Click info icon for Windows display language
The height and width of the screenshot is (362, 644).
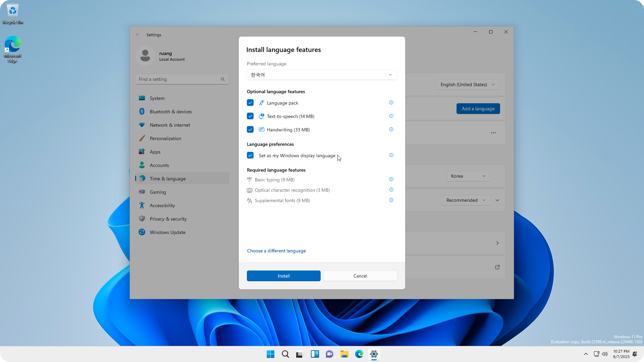(x=391, y=155)
